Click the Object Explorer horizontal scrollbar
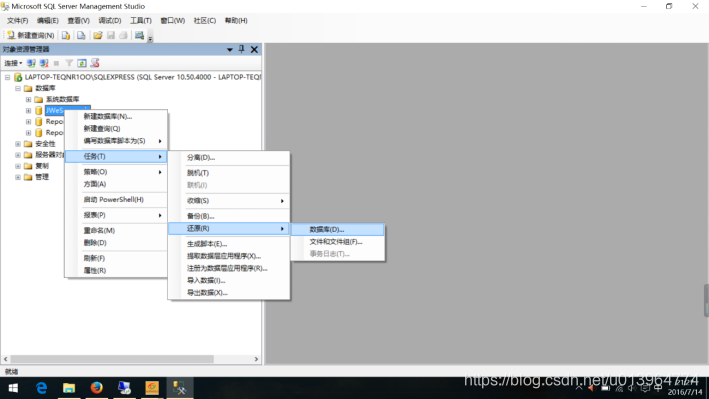 (131, 359)
